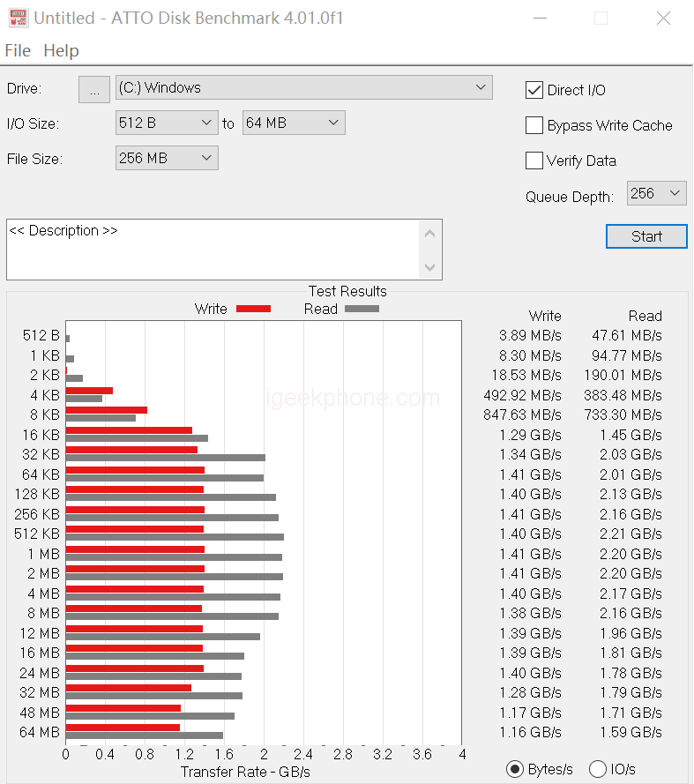
Task: Click the red Write legend swatch
Action: [x=253, y=309]
